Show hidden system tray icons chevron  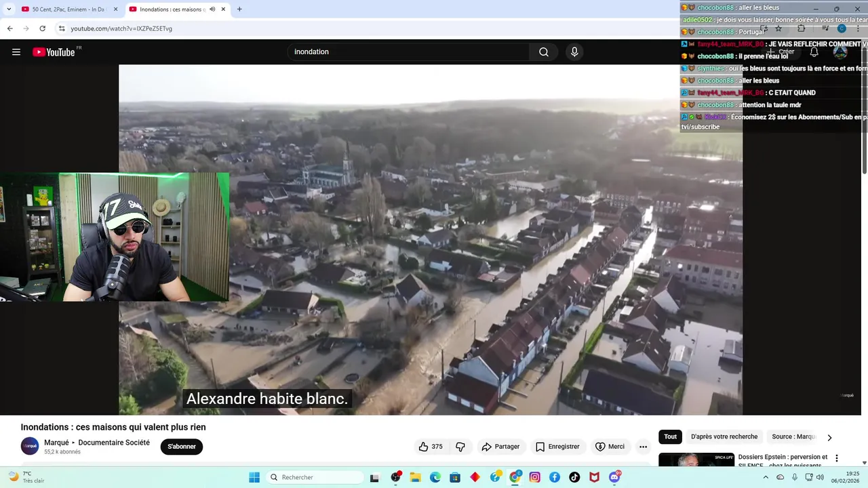[766, 477]
